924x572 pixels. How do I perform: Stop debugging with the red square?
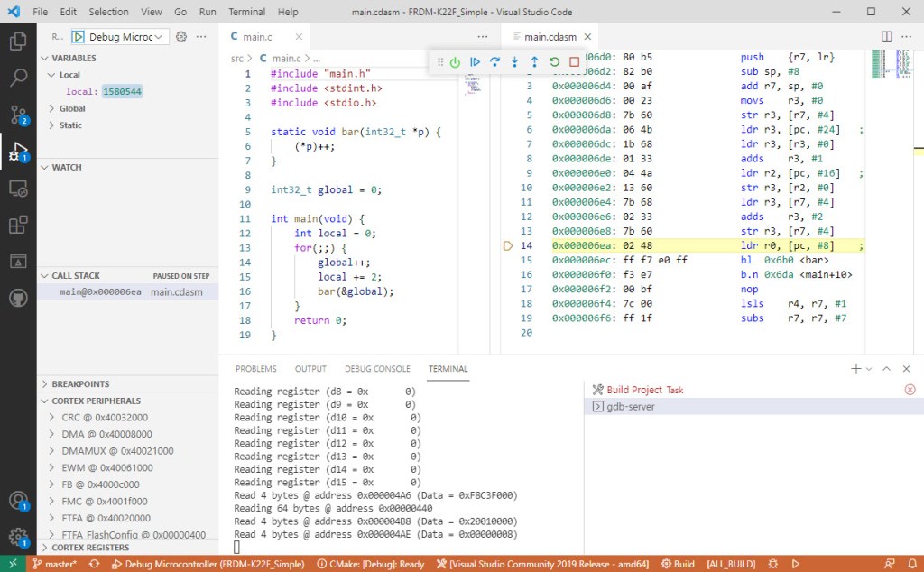pos(574,62)
